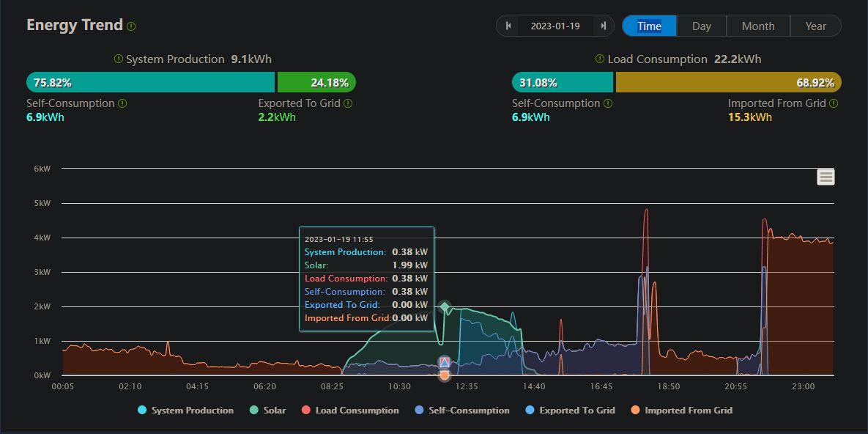The image size is (868, 434).
Task: Click the 68.92% imported bar
Action: (729, 83)
